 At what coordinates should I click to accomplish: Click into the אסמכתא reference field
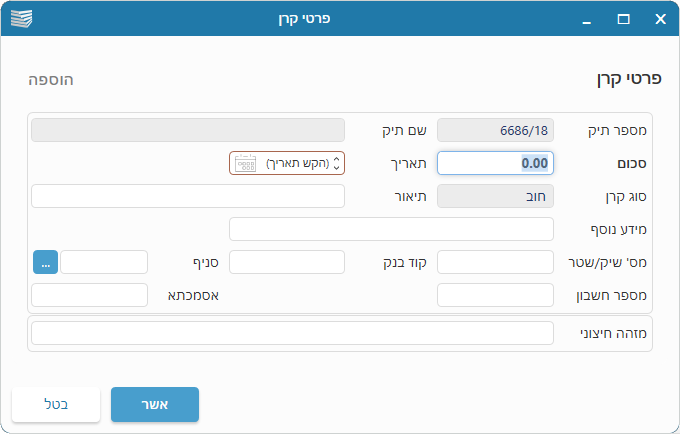[x=90, y=295]
